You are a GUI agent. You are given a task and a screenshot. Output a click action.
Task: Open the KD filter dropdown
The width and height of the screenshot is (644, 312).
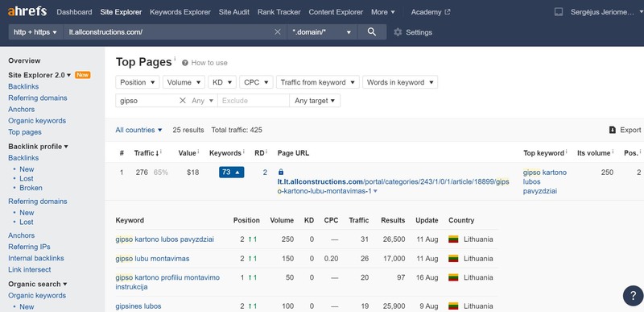pos(222,82)
